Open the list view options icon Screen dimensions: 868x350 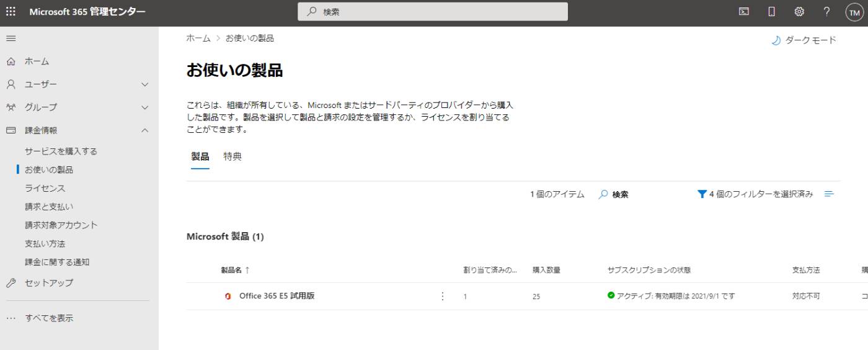tap(829, 194)
